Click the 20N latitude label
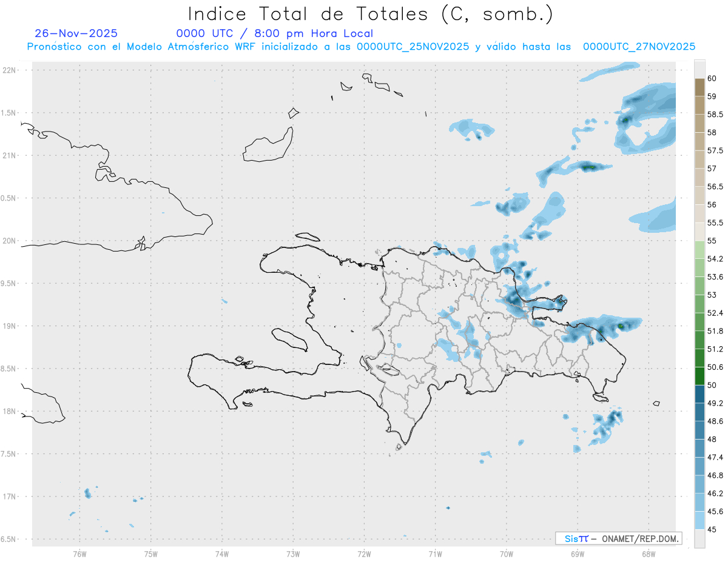Screen dimensions: 728x562 pos(10,241)
